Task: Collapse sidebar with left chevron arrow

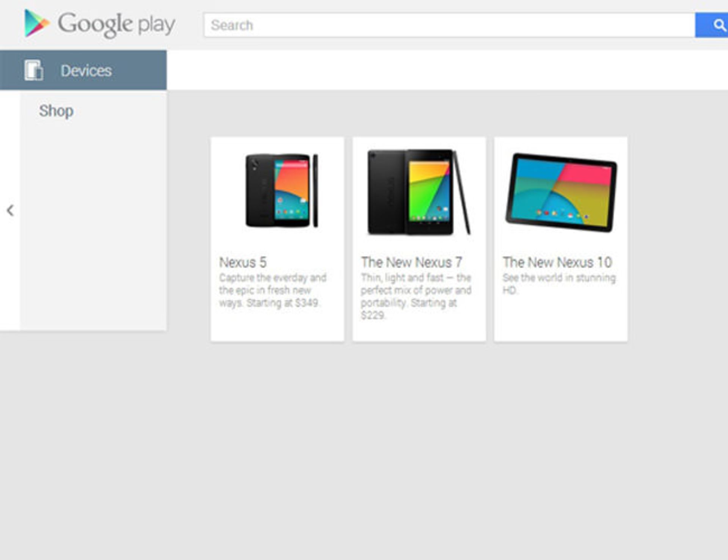Action: point(10,210)
